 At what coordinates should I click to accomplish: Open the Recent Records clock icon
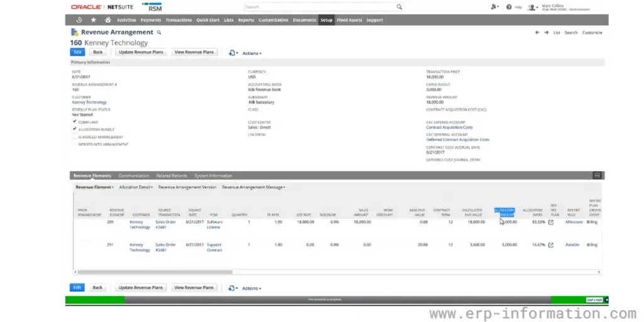coord(79,20)
